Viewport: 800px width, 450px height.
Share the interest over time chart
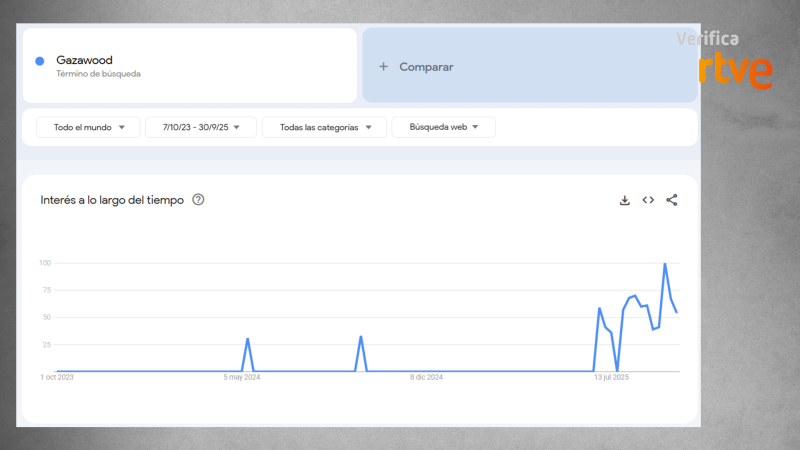point(671,200)
